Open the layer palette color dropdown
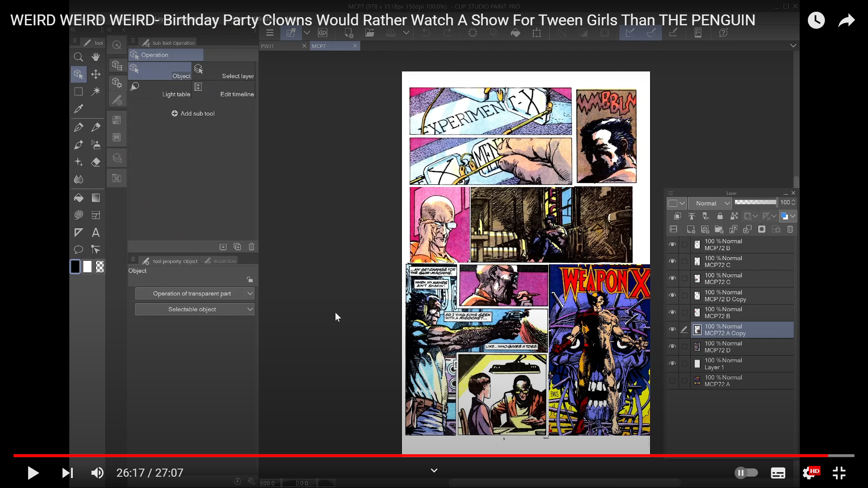This screenshot has width=868, height=488. [677, 203]
